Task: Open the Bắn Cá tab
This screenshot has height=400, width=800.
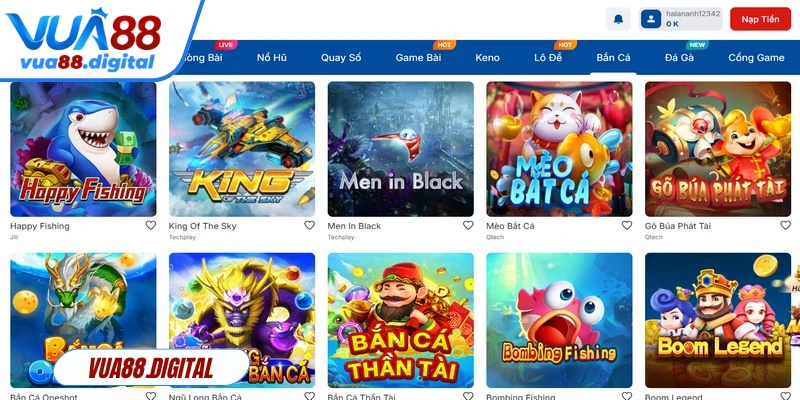Action: click(613, 58)
